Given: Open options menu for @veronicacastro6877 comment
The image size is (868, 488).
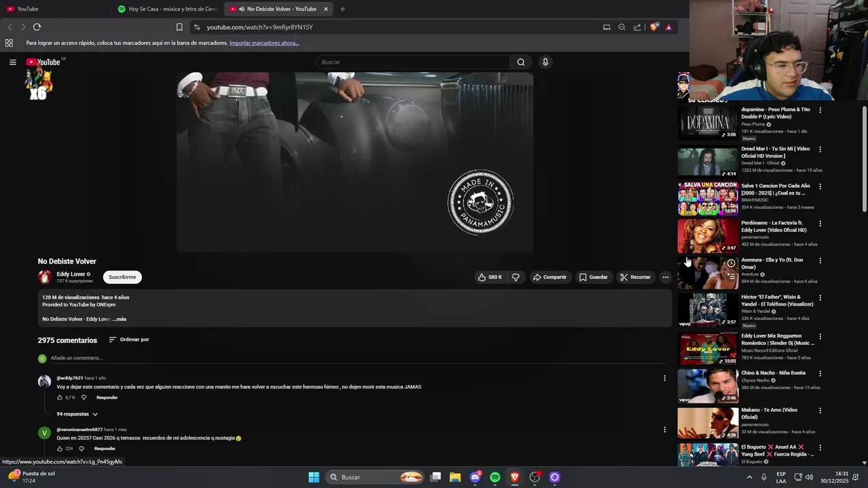Looking at the screenshot, I should (x=665, y=430).
